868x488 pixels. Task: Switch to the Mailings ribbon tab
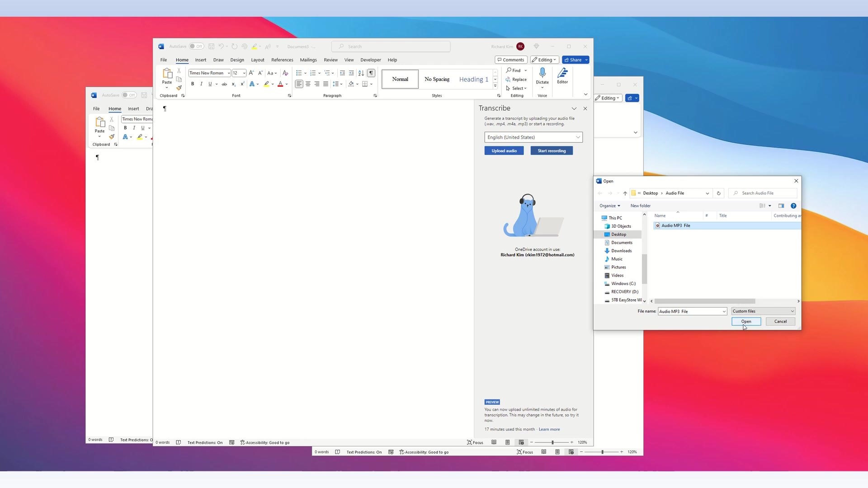[308, 60]
